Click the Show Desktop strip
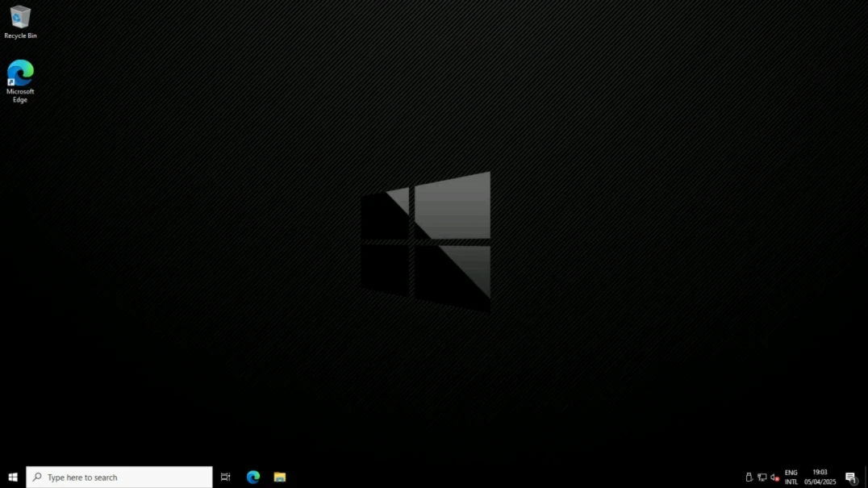 (866, 477)
